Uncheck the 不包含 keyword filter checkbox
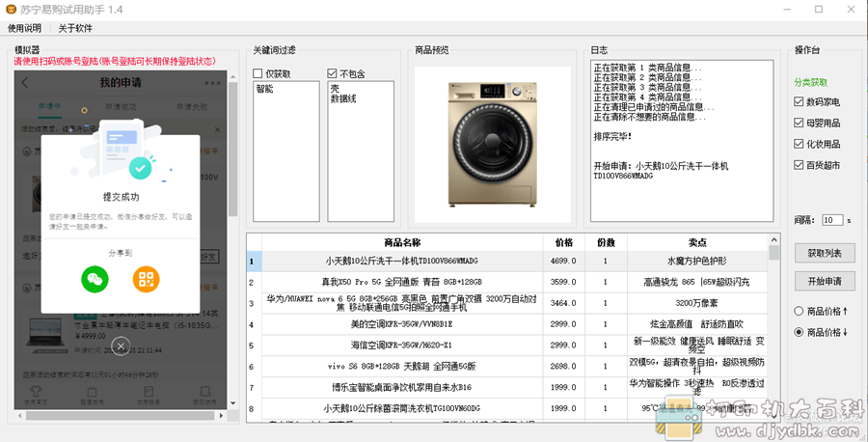The height and width of the screenshot is (442, 868). point(332,73)
